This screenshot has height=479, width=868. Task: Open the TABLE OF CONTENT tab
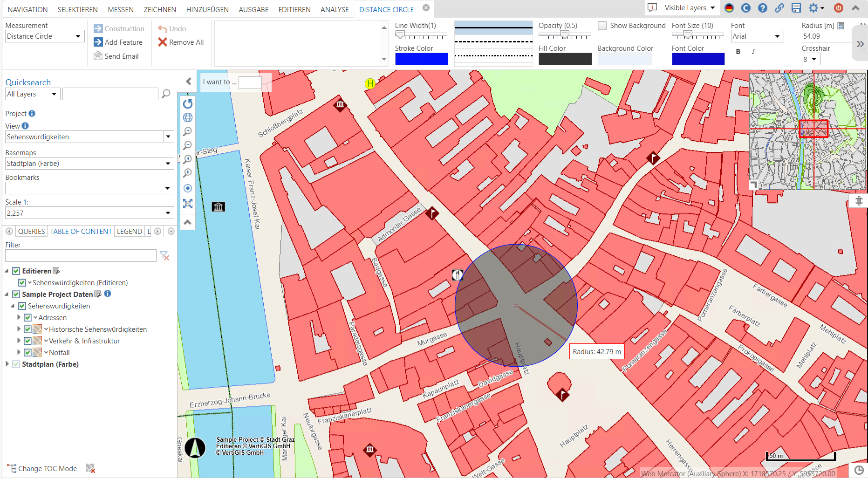pyautogui.click(x=81, y=231)
